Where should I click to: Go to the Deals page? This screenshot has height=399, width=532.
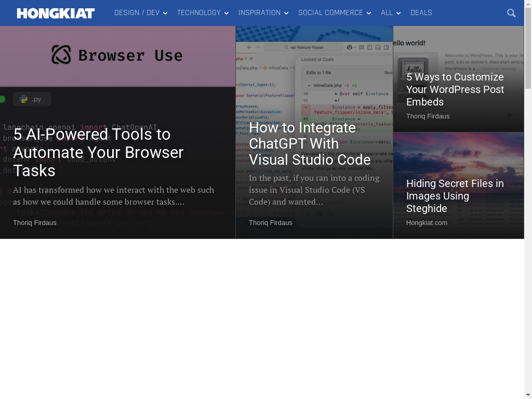click(x=421, y=12)
